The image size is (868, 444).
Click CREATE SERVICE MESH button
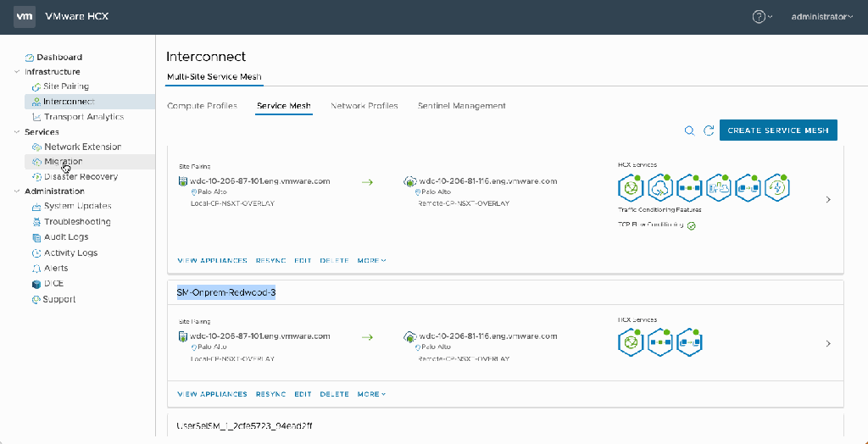778,130
